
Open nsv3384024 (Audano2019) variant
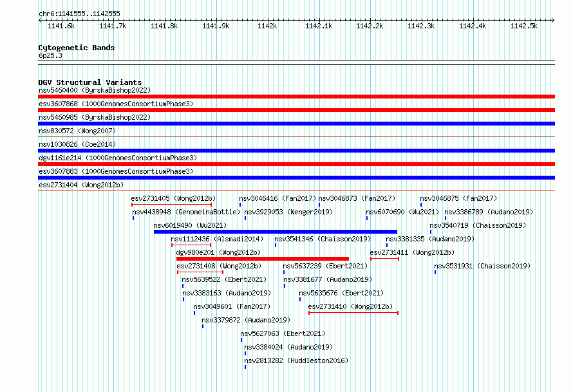point(288,347)
